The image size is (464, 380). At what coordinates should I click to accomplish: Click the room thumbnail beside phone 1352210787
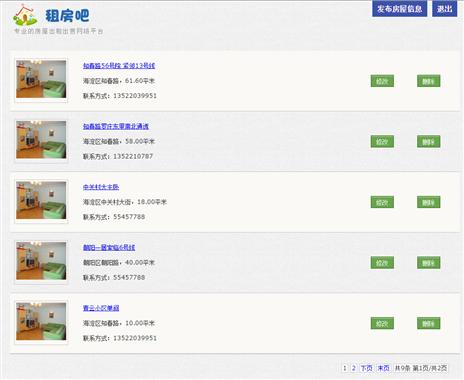pos(41,140)
